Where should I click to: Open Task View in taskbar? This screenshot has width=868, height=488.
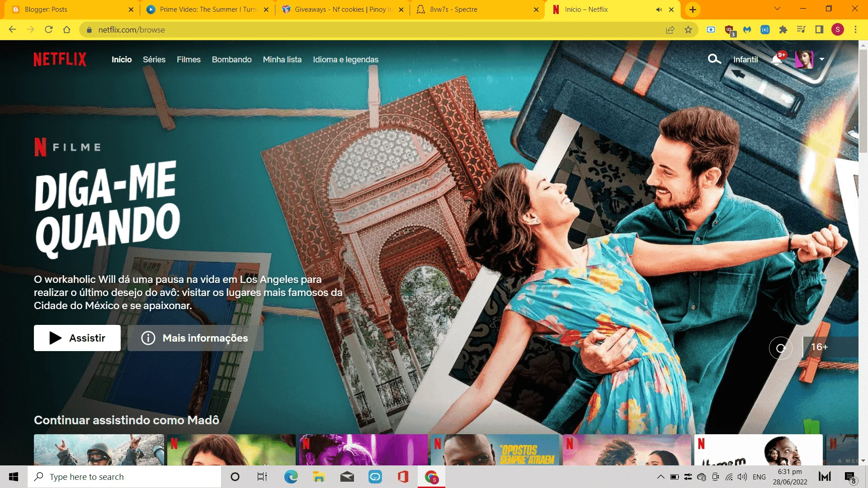tap(262, 477)
